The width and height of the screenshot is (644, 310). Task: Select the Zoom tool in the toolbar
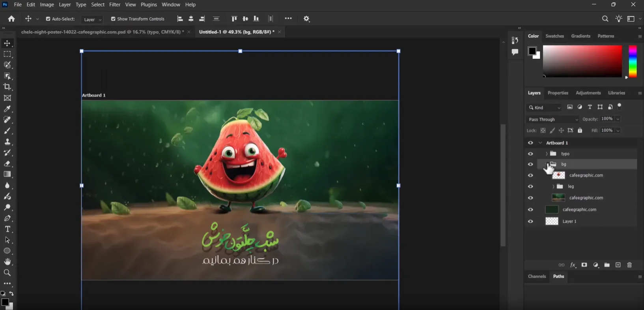(7, 273)
